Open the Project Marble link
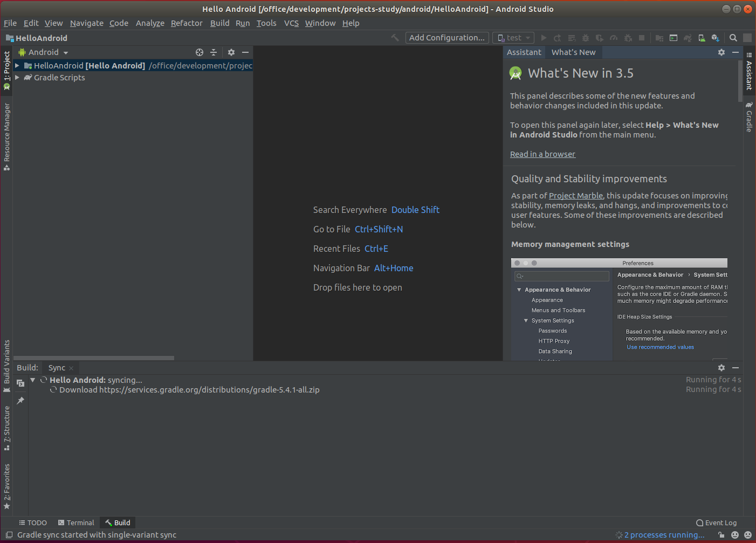Viewport: 756px width, 543px height. [x=576, y=196]
